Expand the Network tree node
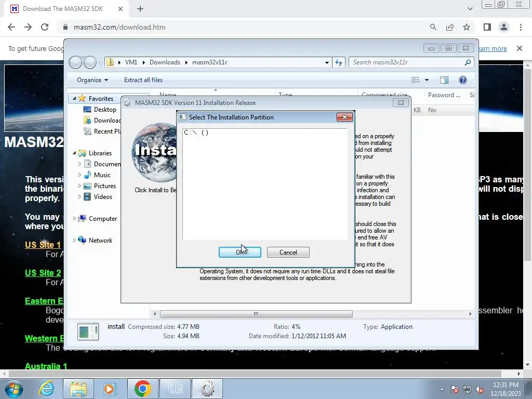 pos(74,240)
